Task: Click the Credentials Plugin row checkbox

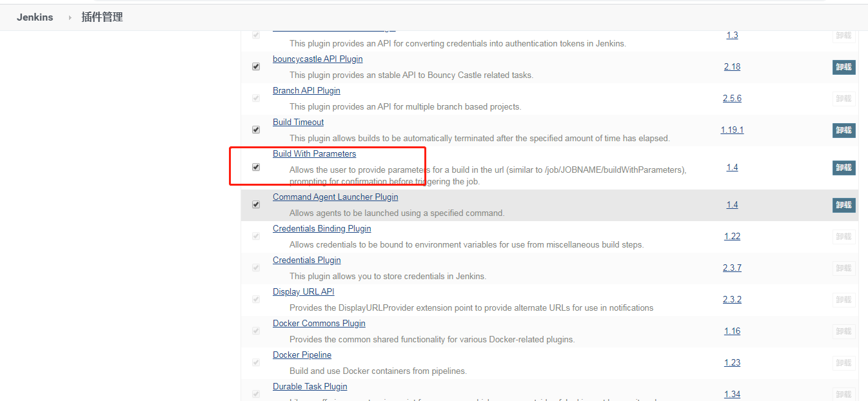Action: [256, 268]
